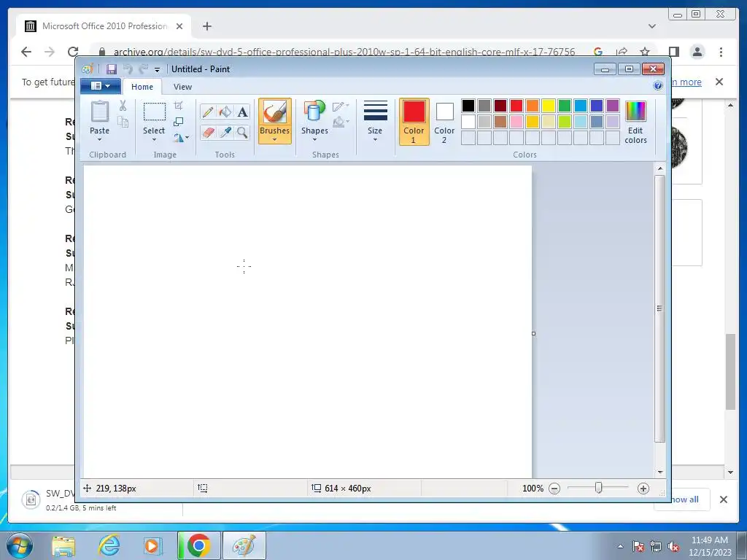Click the Paste clipboard icon
The width and height of the screenshot is (747, 560).
tap(99, 112)
